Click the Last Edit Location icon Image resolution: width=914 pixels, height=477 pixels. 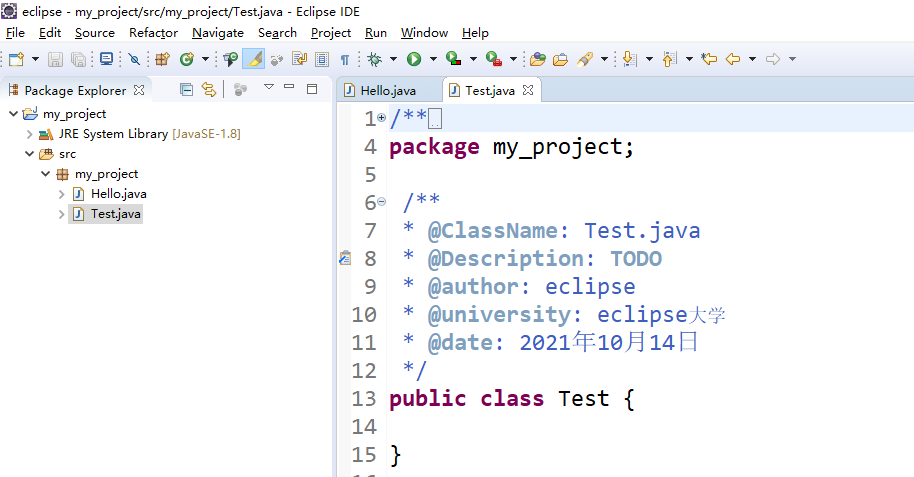709,59
